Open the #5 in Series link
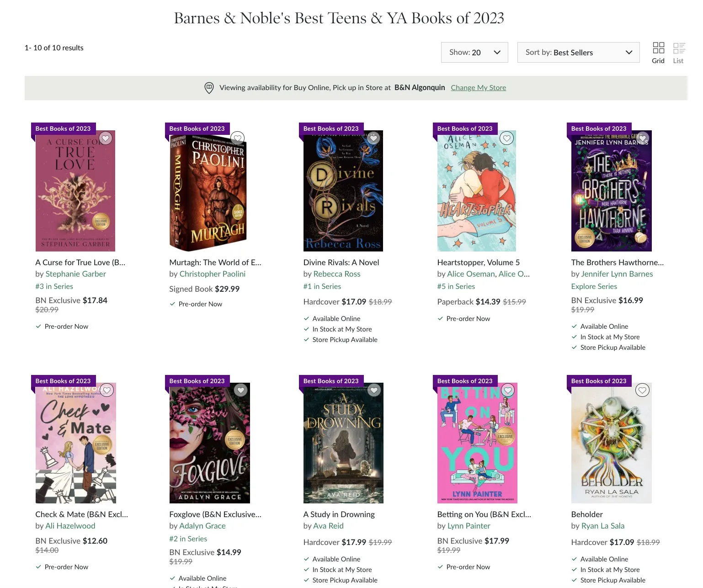The width and height of the screenshot is (703, 588). click(x=456, y=286)
